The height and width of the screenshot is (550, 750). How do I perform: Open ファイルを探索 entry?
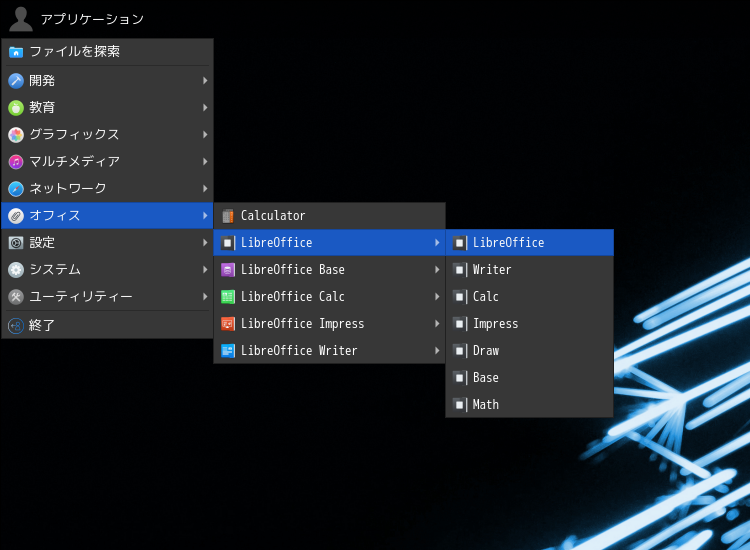[x=107, y=52]
